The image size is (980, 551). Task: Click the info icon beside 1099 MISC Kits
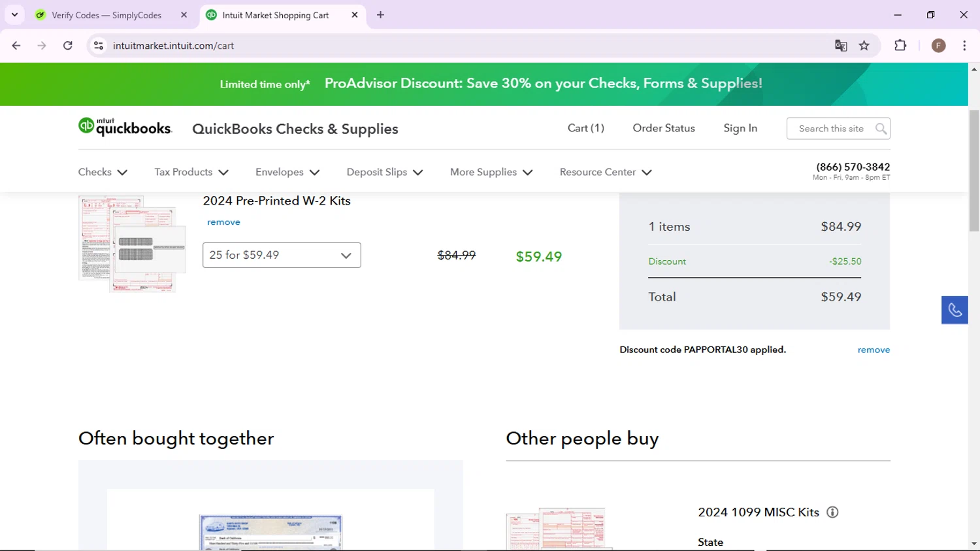click(832, 512)
